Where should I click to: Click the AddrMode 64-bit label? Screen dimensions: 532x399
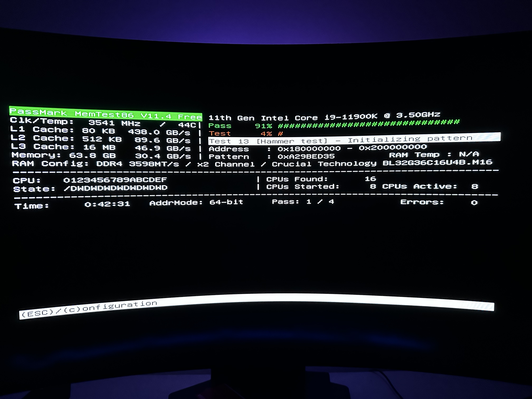pos(196,203)
